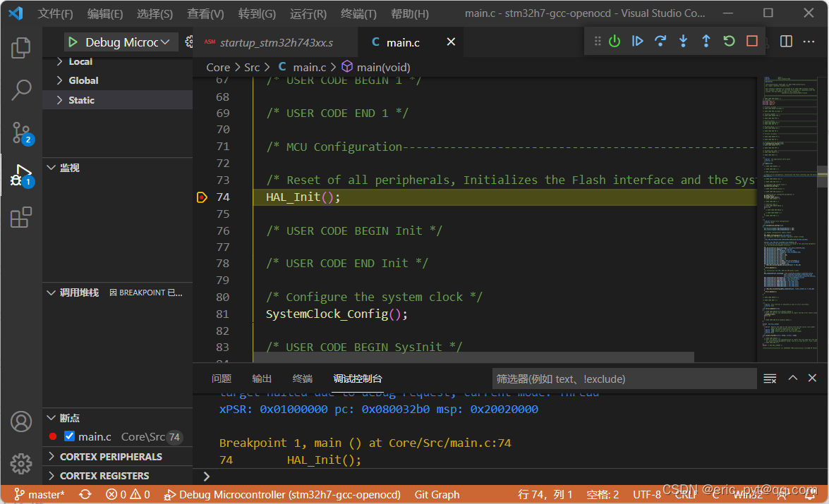This screenshot has height=504, width=829.
Task: Open launch.json via debug gear icon
Action: [189, 42]
